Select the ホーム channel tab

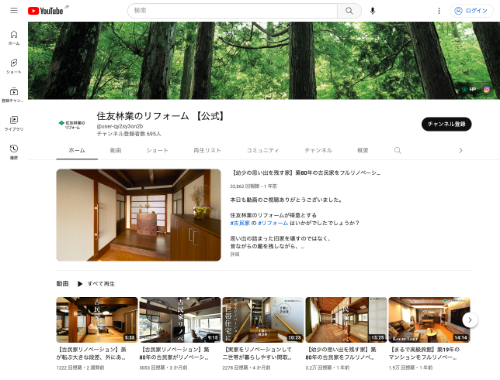coord(77,150)
